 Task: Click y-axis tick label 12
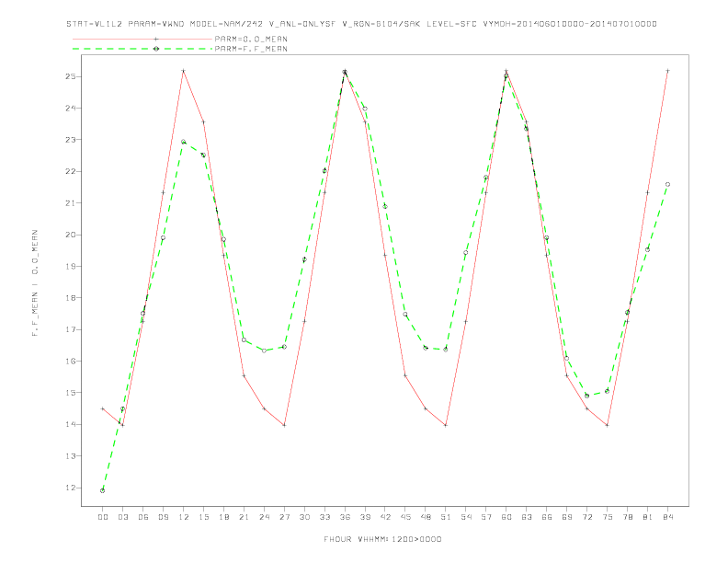[x=70, y=488]
